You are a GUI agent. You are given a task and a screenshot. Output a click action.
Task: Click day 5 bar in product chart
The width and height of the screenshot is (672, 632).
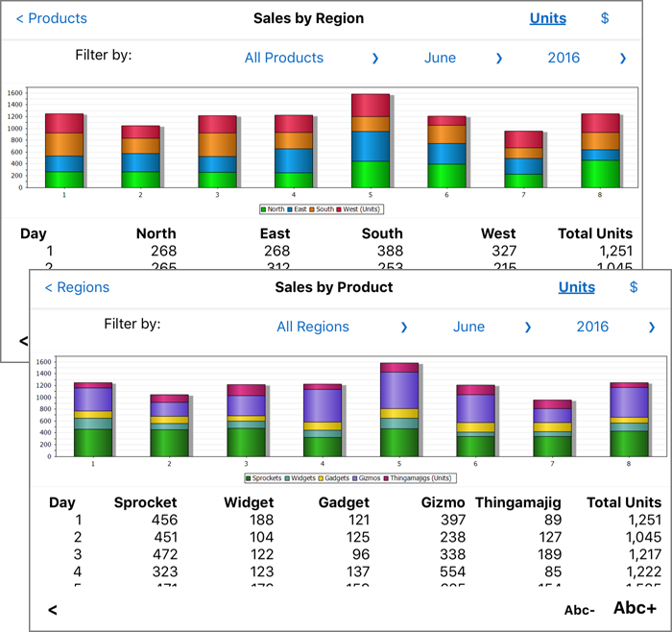click(399, 413)
